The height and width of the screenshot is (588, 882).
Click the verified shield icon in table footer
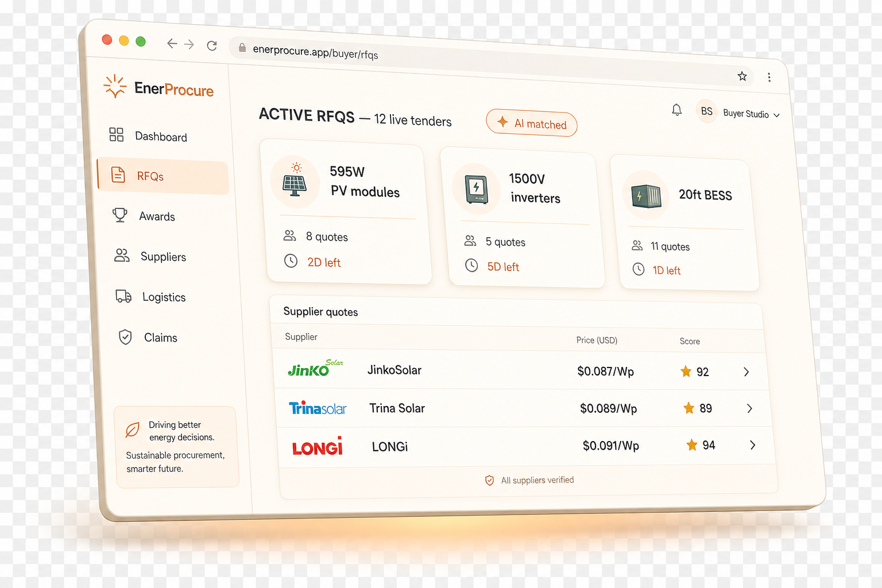pyautogui.click(x=489, y=481)
